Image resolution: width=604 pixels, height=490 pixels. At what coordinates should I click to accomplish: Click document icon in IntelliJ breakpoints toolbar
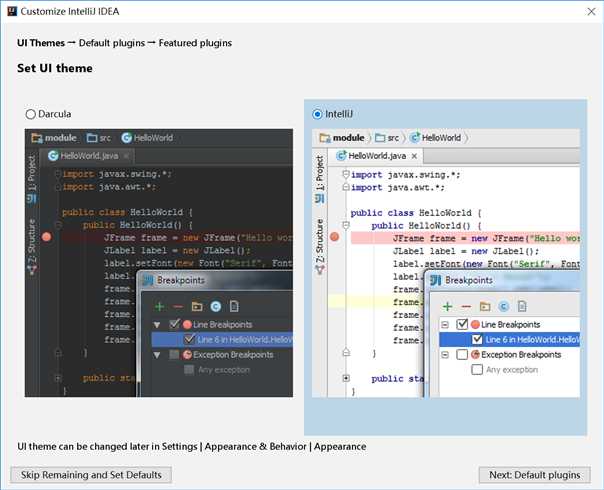522,307
